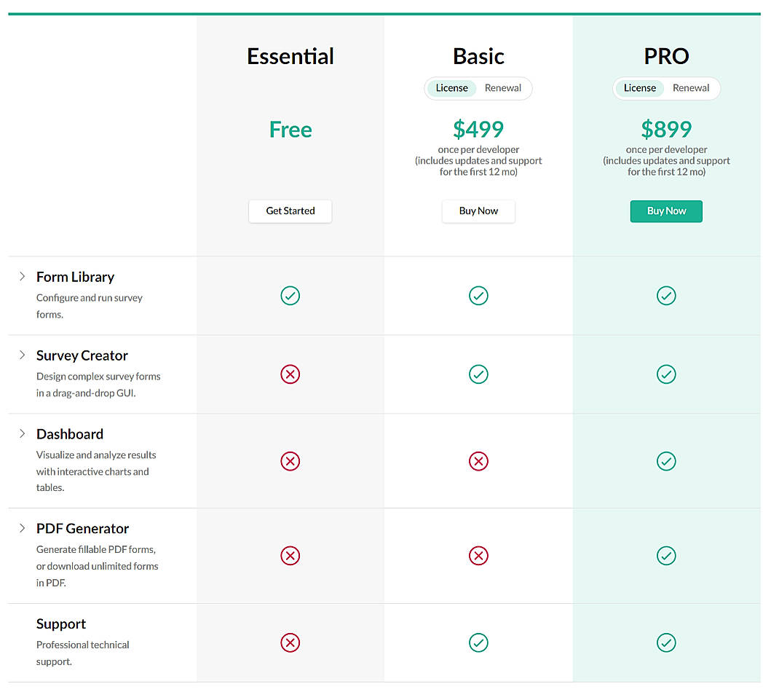The width and height of the screenshot is (779, 700).
Task: Click the red cross for Dashboard under Basic
Action: [478, 461]
